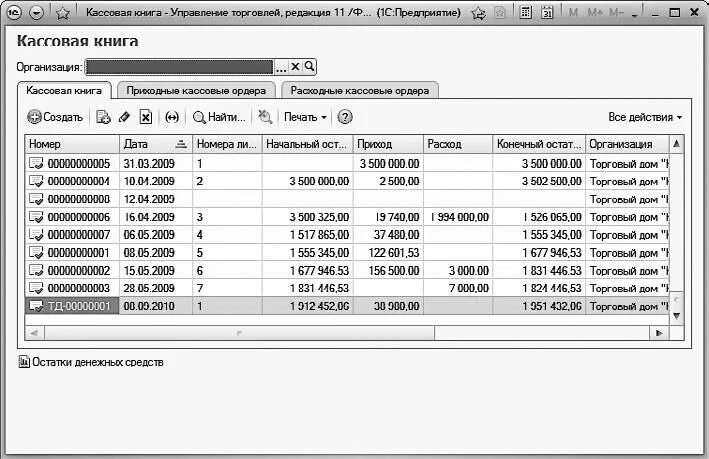Viewport: 709px width, 459px height.
Task: Click the Организация input field
Action: click(180, 67)
